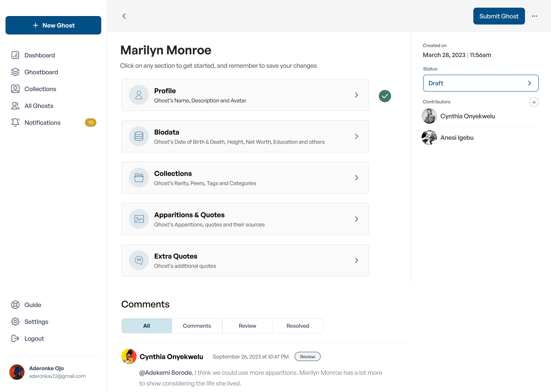Viewport: 551px width, 392px height.
Task: Click Anesi Igebu's contributor avatar
Action: pos(429,137)
